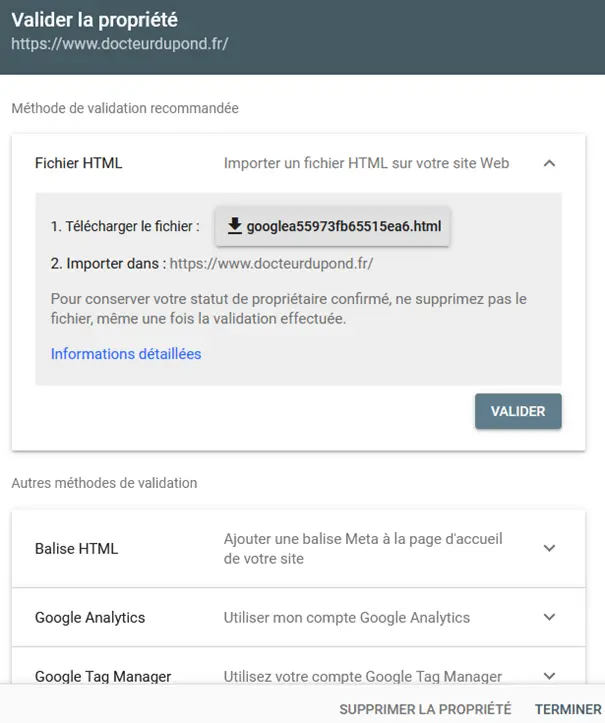Open the Informations détaillées link
605x723 pixels.
click(x=126, y=354)
